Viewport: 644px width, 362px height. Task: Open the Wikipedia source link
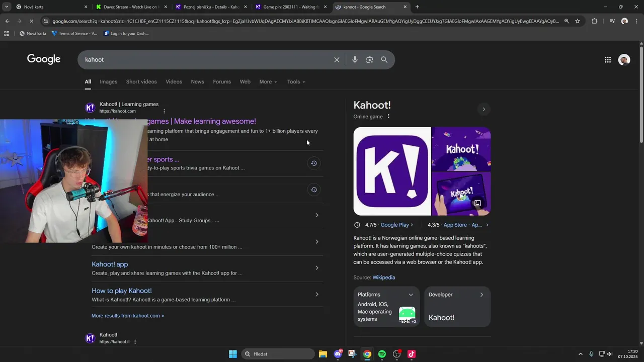[384, 278]
